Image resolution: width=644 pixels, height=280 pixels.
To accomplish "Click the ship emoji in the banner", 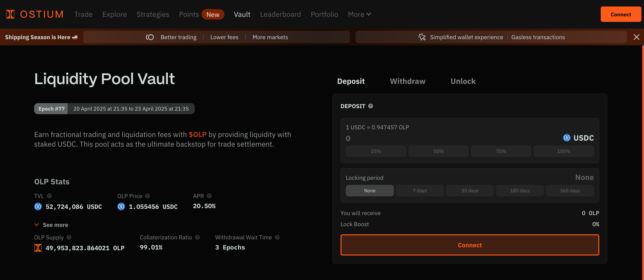I will 75,37.
